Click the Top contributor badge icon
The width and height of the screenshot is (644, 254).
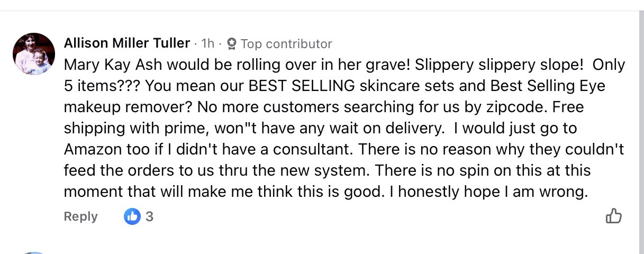pyautogui.click(x=231, y=43)
